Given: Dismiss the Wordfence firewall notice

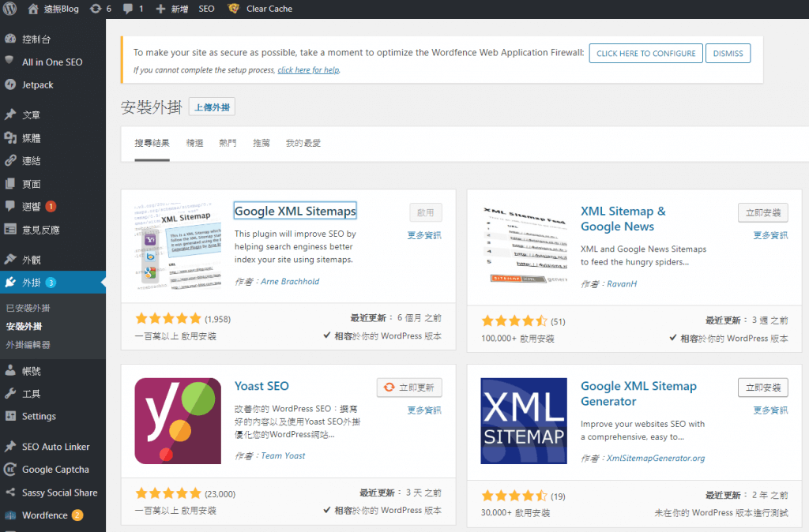Looking at the screenshot, I should point(728,53).
